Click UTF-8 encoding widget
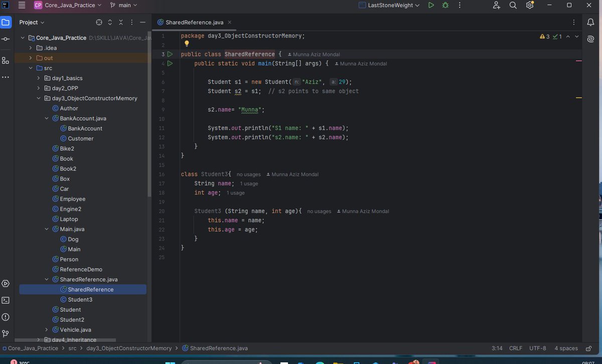 pos(537,348)
